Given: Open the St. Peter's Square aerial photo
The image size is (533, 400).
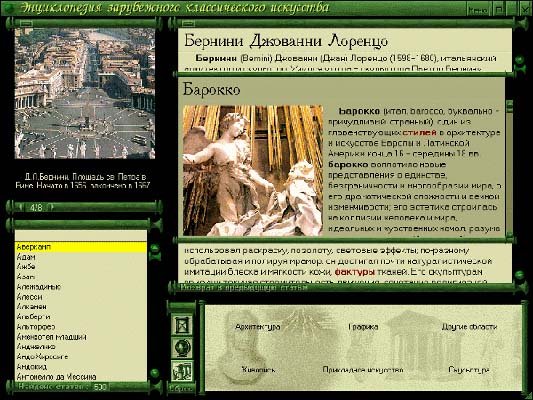Looking at the screenshot, I should coord(85,93).
